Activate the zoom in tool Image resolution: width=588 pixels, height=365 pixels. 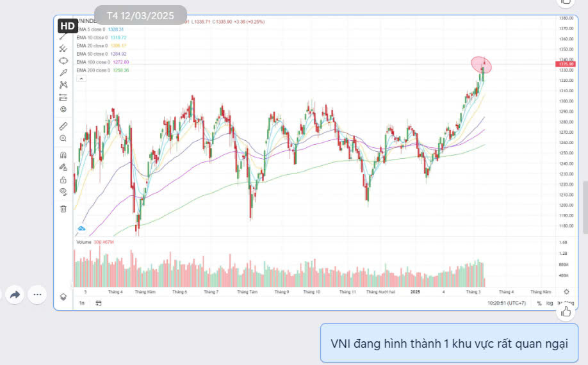(63, 138)
